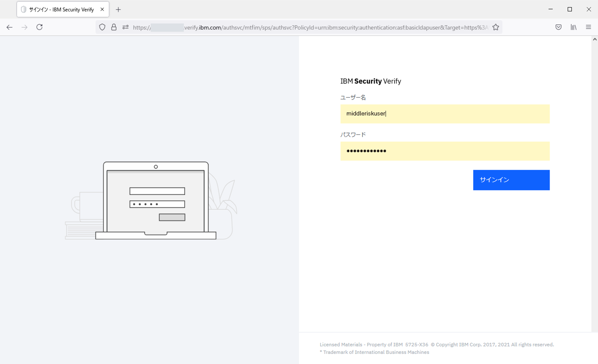Minimize the browser window

tap(551, 9)
